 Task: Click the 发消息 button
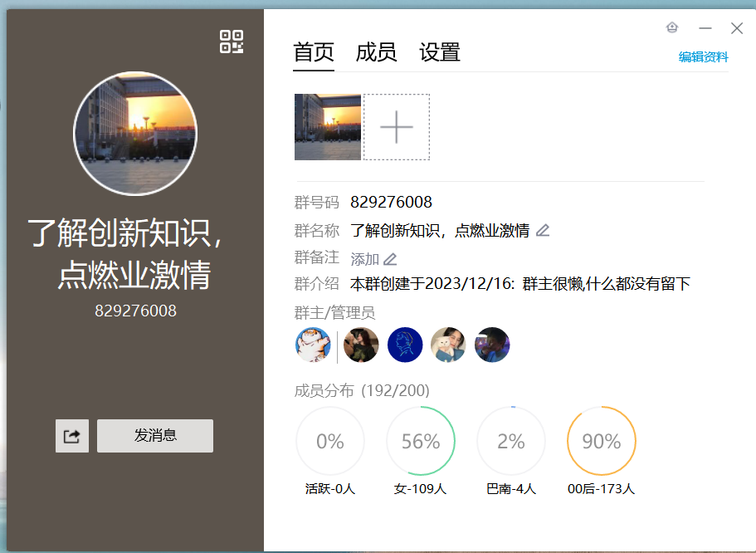pos(155,436)
